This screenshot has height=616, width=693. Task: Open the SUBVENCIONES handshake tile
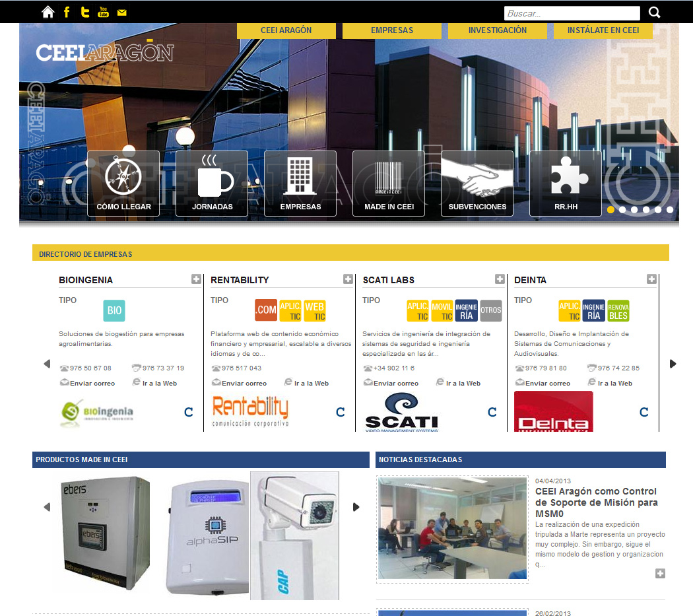coord(477,184)
